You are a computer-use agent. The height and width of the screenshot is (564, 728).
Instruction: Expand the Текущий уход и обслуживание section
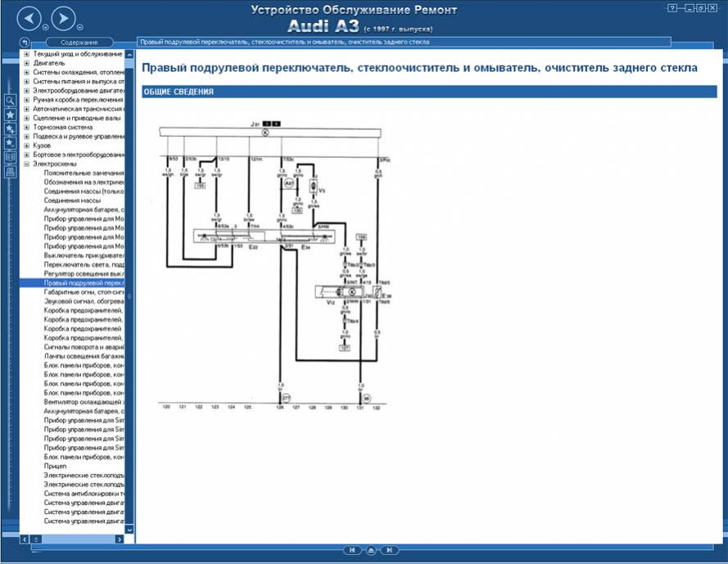point(26,54)
